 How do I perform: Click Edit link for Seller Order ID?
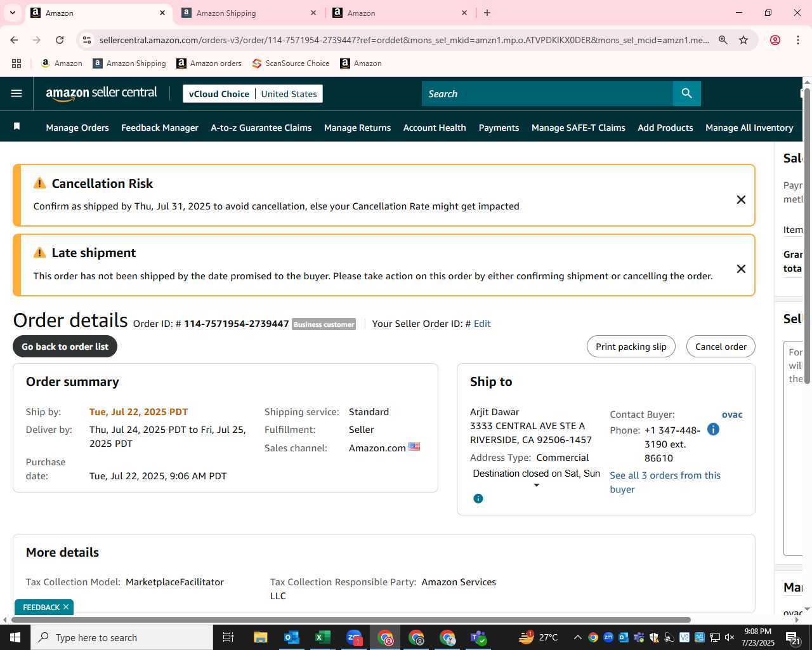(482, 324)
